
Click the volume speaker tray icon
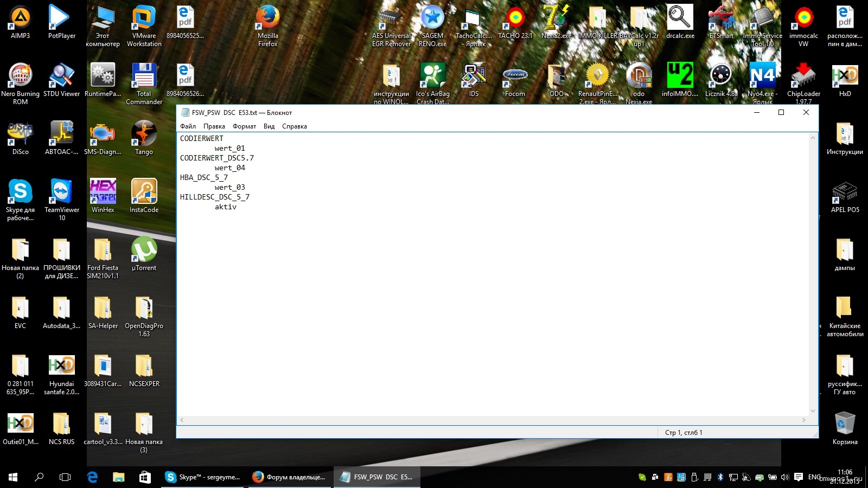click(785, 477)
